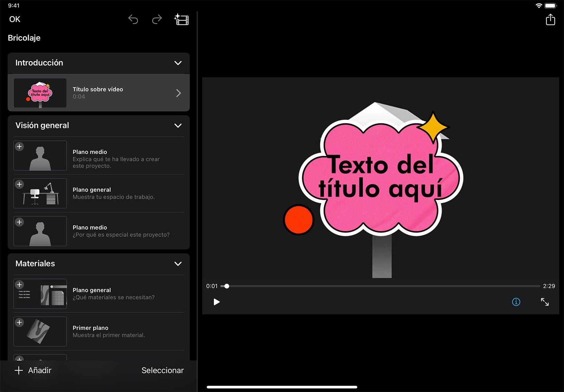The height and width of the screenshot is (392, 564).
Task: Move the playback scrubber handle
Action: 227,286
